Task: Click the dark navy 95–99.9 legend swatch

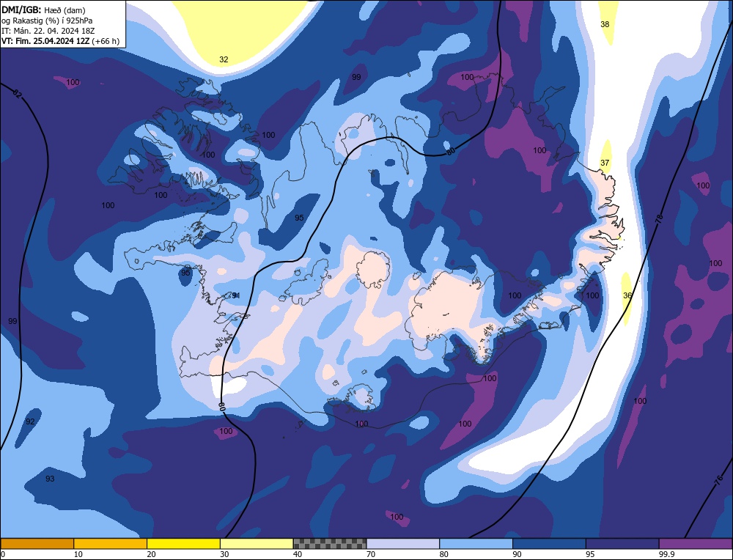Action: [622, 543]
